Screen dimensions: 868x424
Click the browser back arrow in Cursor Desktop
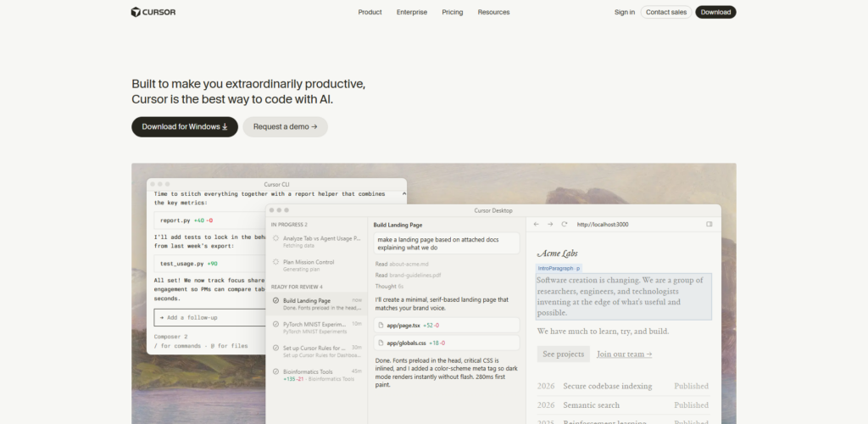click(x=536, y=224)
